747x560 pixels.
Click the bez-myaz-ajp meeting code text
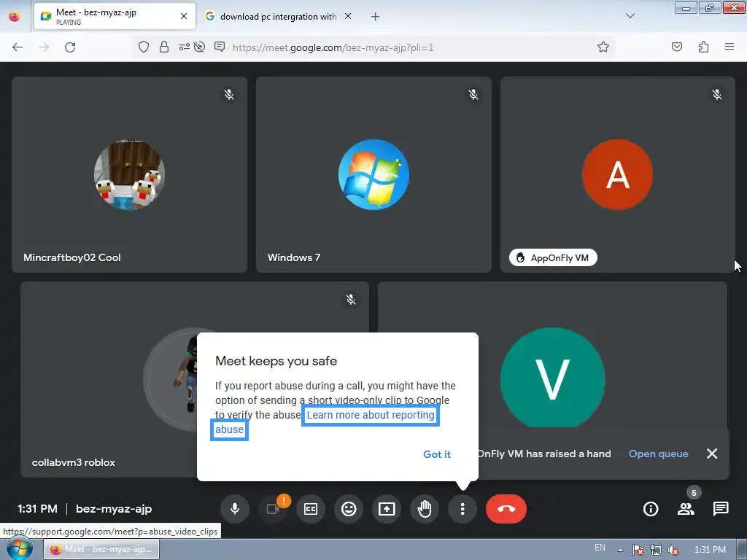pos(114,509)
